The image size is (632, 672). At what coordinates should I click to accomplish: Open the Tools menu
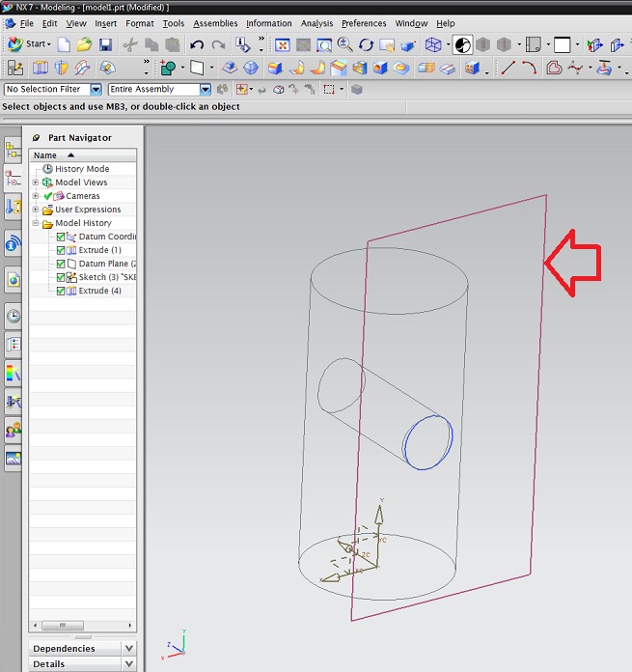[x=174, y=23]
